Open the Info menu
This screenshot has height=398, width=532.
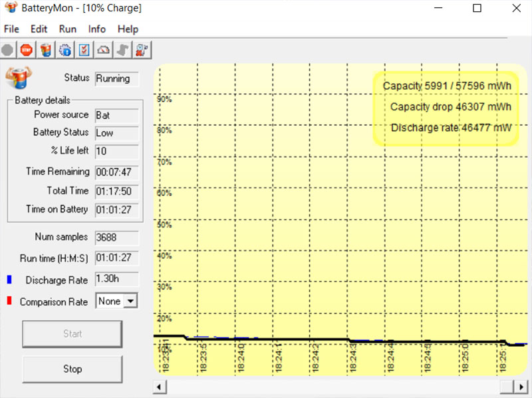(96, 29)
